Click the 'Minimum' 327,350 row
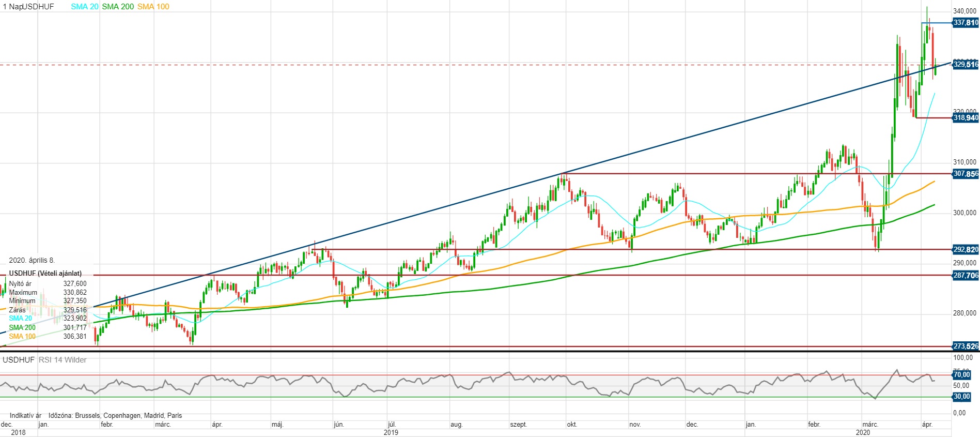Screen dimensions: 980x437 48,301
